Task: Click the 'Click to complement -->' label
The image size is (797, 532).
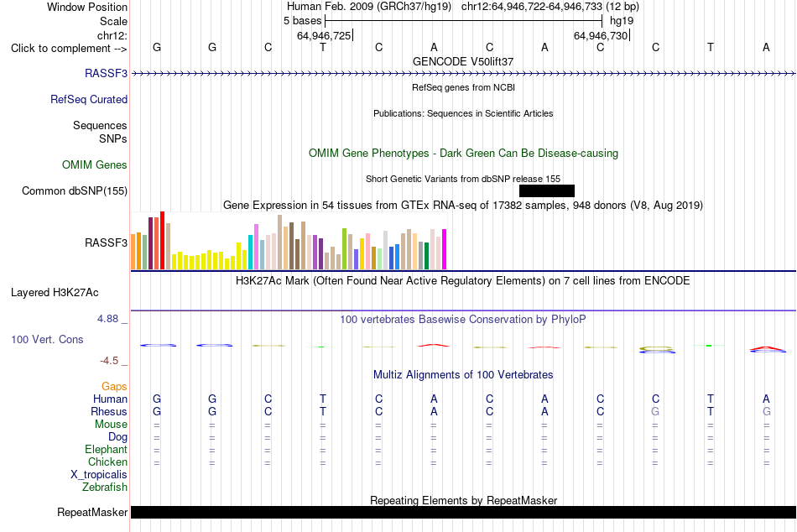Action: pos(69,49)
